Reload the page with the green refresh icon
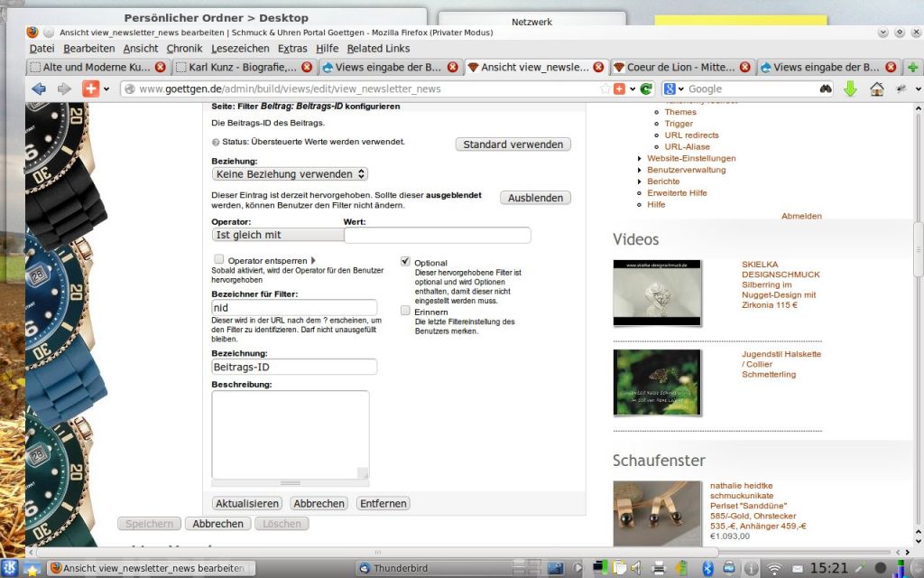The height and width of the screenshot is (578, 924). 646,89
